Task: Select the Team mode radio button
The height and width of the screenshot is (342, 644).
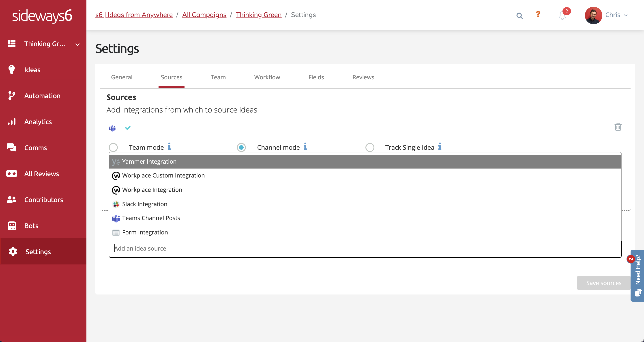Action: pyautogui.click(x=113, y=147)
